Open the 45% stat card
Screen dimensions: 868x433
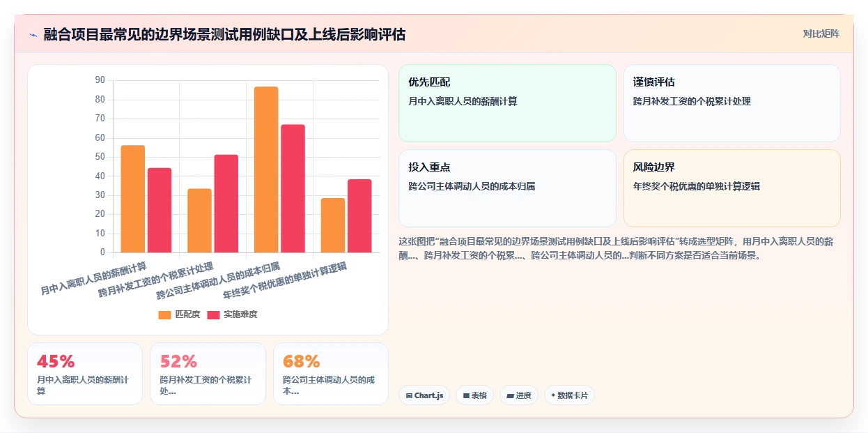85,374
